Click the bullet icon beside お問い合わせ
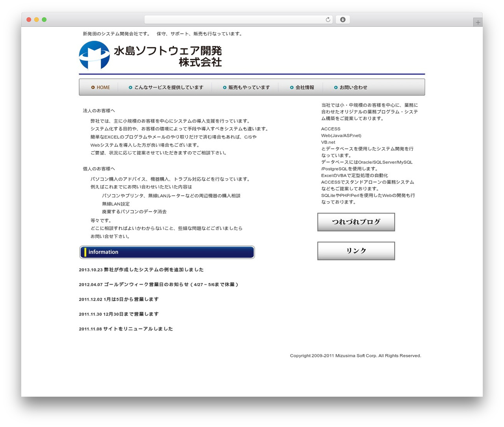The width and height of the screenshot is (504, 427). 336,87
